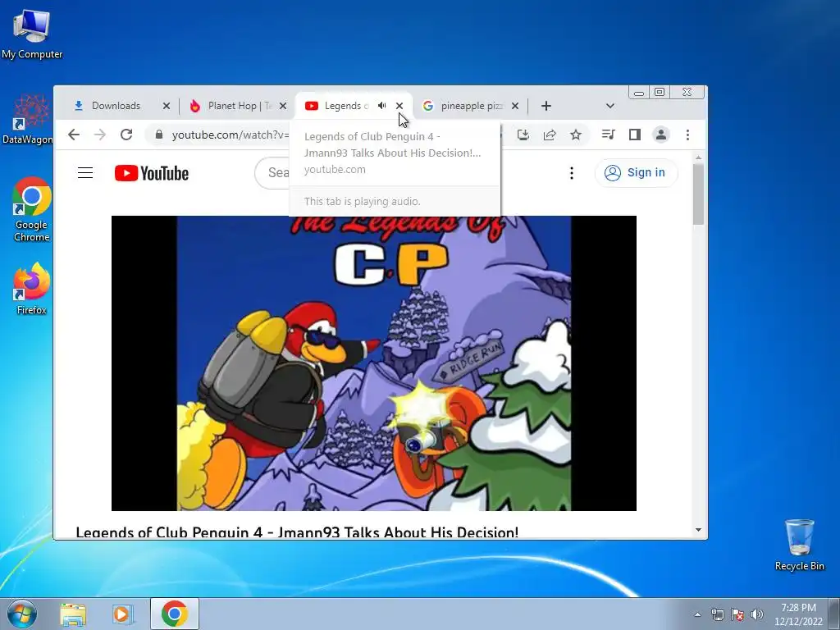Open the network tray icon
Screen dimensions: 840x630
click(717, 614)
